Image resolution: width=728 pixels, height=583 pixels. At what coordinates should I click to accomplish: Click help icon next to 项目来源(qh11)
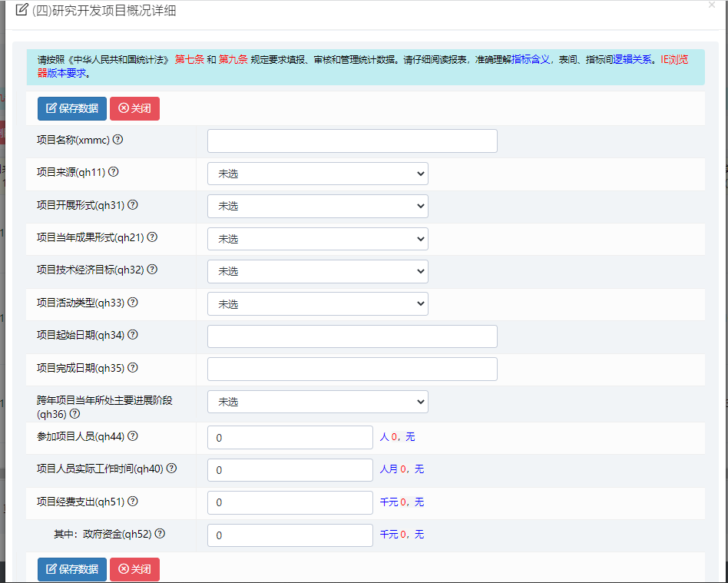[x=114, y=172]
